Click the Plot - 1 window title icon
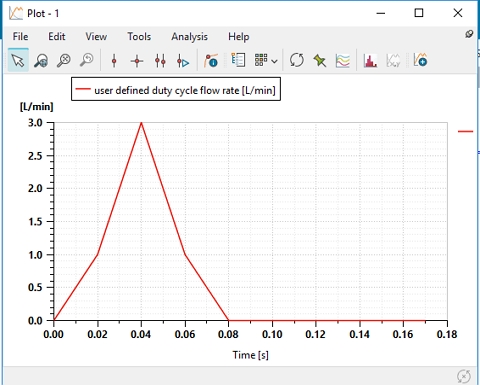This screenshot has width=480, height=385. (16, 13)
